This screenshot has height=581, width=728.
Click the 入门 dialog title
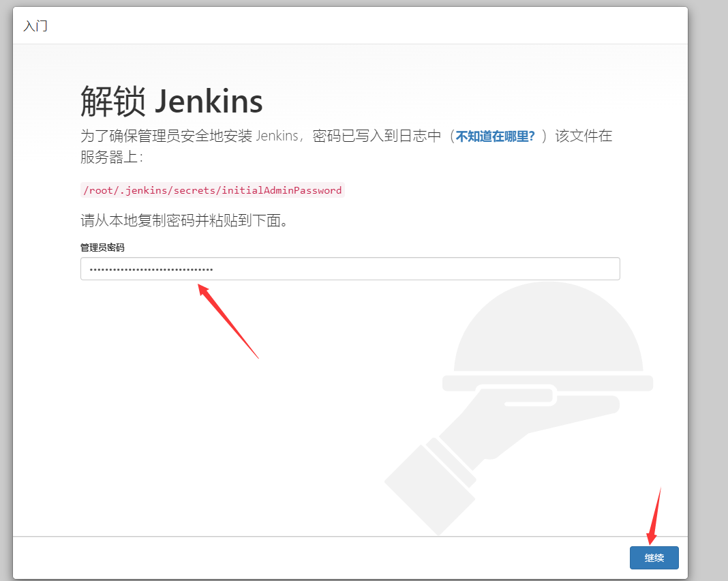tap(35, 26)
